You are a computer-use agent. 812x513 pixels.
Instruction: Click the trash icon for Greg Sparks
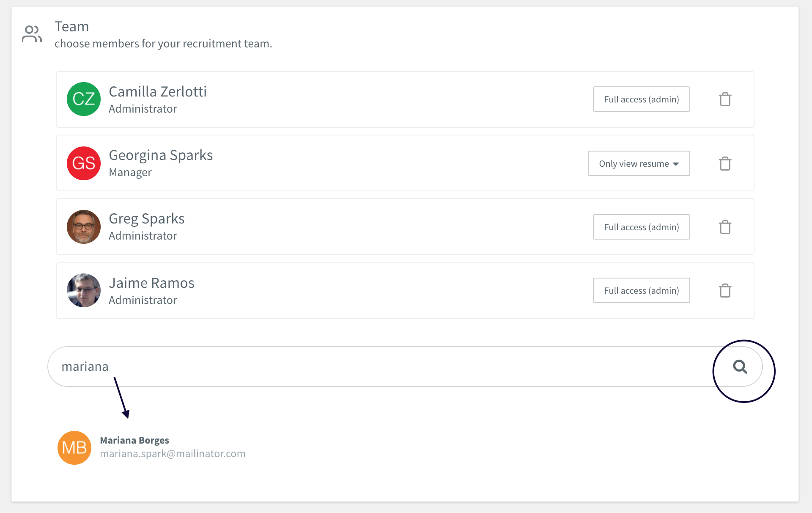725,227
